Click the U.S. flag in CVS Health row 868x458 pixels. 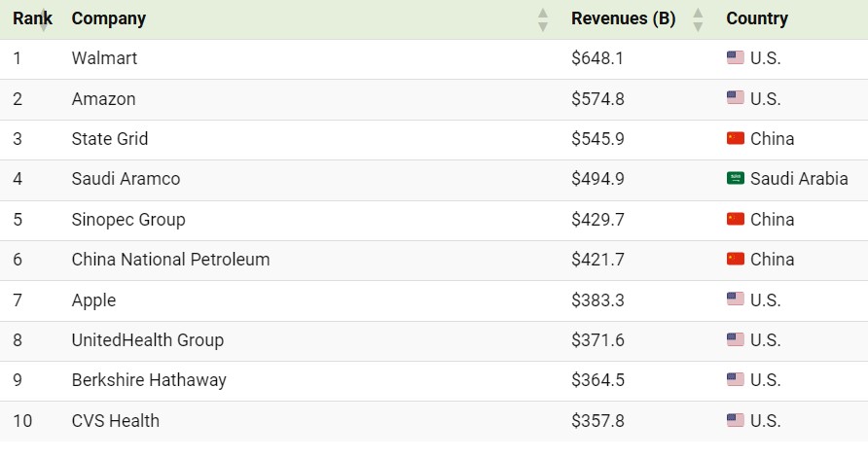click(x=735, y=420)
